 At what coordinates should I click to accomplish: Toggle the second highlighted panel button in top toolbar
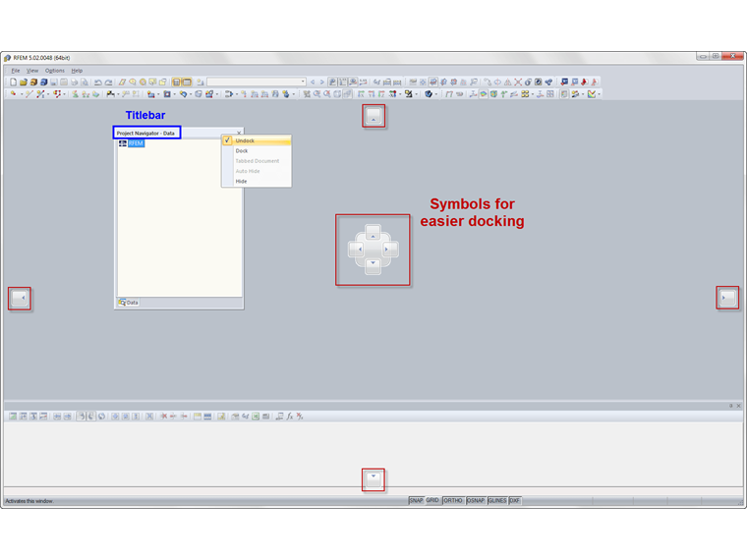pos(187,82)
